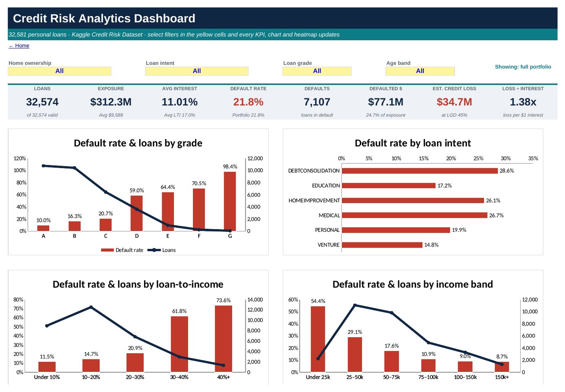The height and width of the screenshot is (392, 565).
Task: Select the Under 25k income bar at 54.4%
Action: [318, 339]
